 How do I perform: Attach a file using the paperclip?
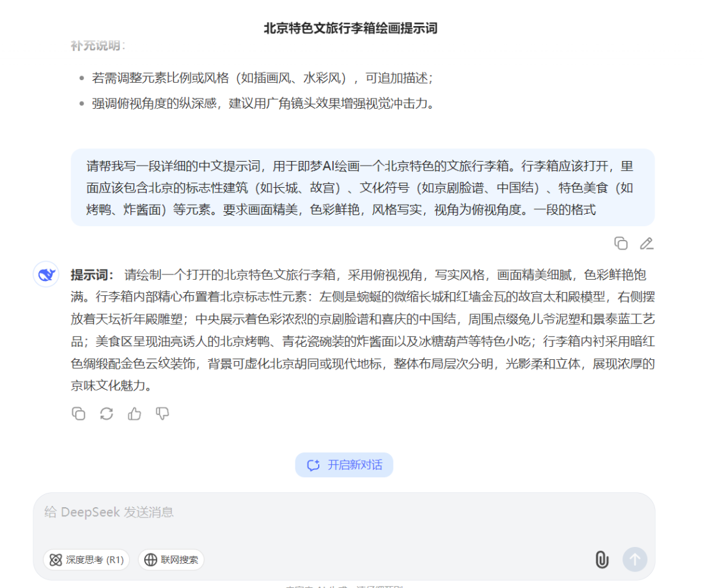(x=602, y=559)
